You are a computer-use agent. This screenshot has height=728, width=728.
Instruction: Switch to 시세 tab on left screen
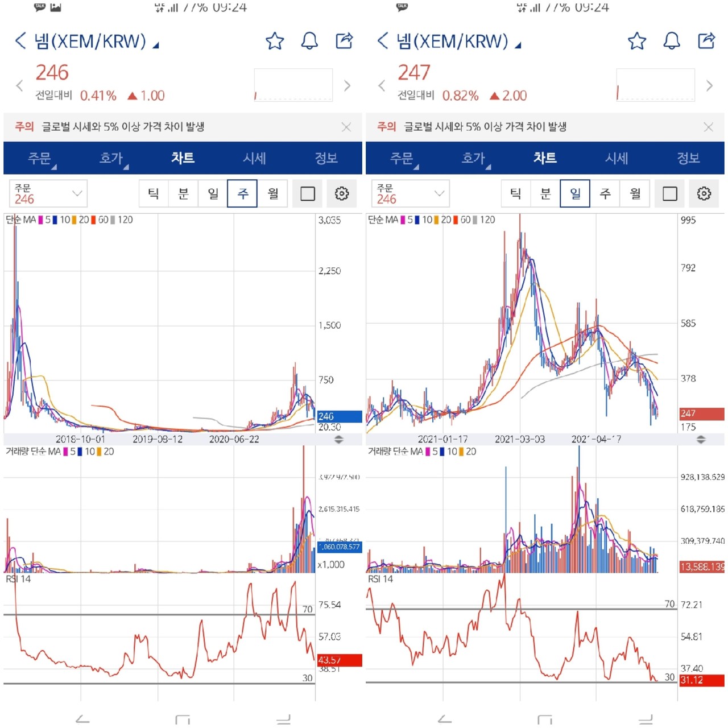click(254, 158)
